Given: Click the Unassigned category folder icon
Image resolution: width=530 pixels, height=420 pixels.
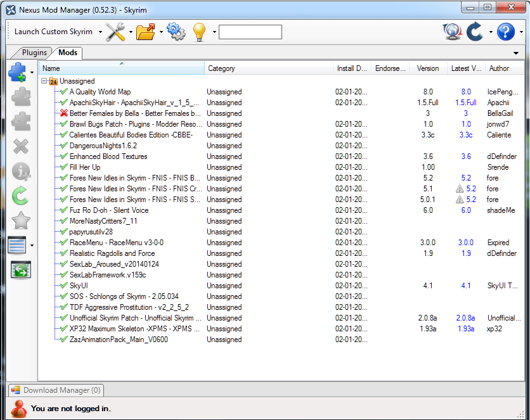Looking at the screenshot, I should point(53,81).
